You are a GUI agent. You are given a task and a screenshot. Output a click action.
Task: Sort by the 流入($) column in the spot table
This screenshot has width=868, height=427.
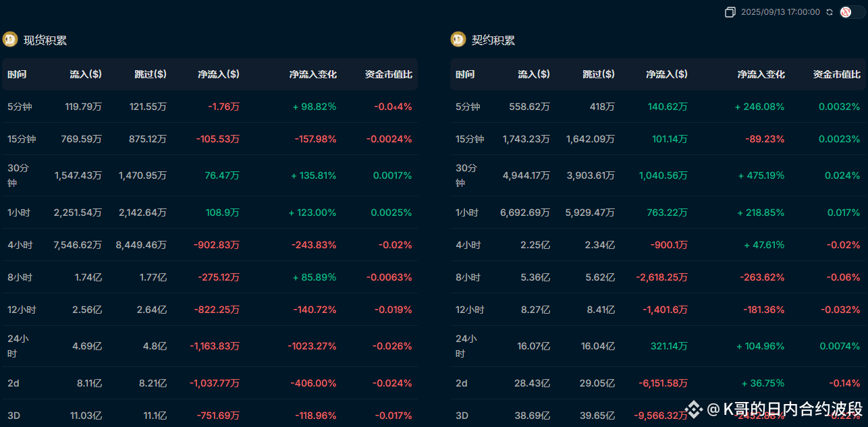pyautogui.click(x=86, y=74)
